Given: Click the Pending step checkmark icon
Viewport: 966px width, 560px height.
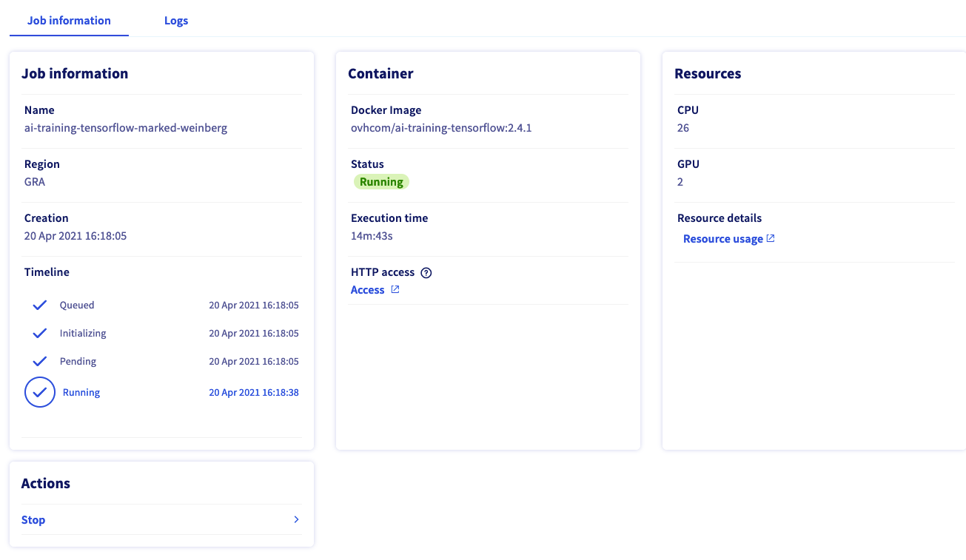Looking at the screenshot, I should point(40,361).
